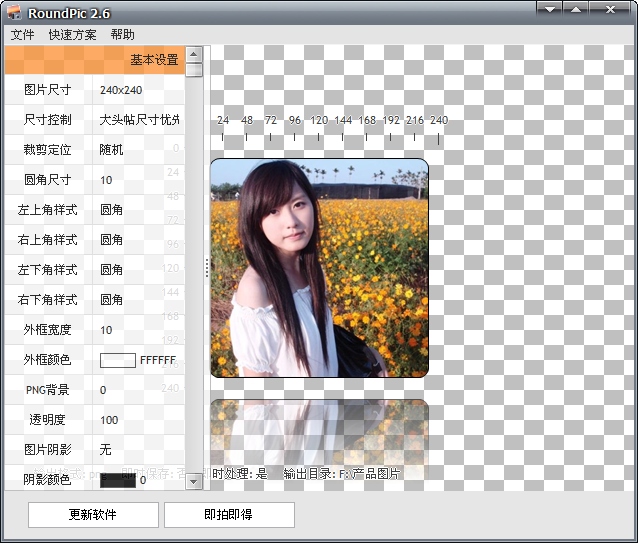Click the 图片阴影 label
Screen dimensions: 638x543
(x=48, y=450)
